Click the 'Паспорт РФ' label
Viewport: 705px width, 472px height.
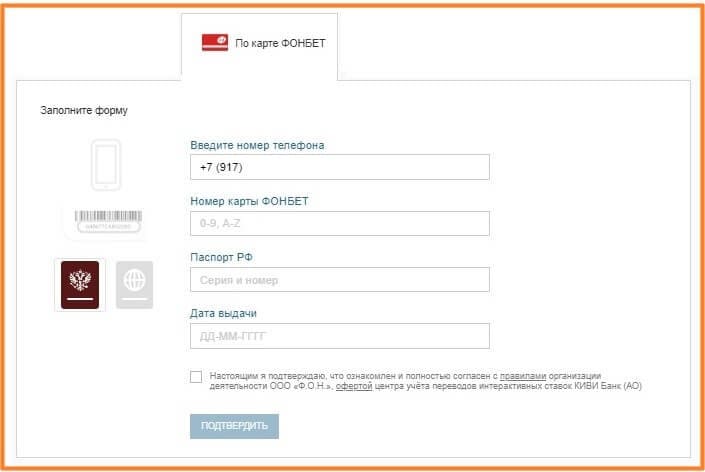coord(221,257)
